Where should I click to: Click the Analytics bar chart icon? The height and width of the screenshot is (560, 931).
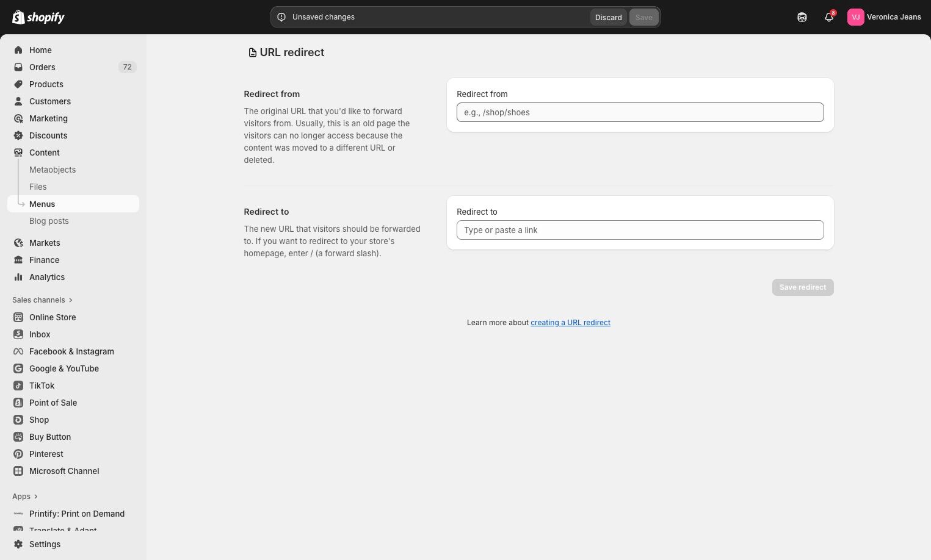point(18,277)
